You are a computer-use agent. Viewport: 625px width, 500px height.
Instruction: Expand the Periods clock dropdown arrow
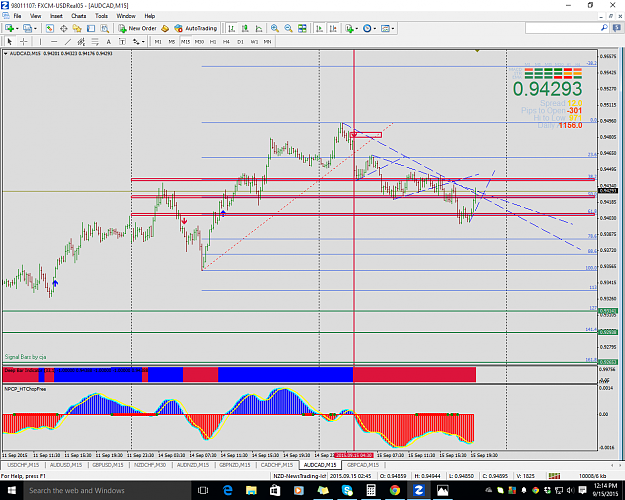[375, 28]
